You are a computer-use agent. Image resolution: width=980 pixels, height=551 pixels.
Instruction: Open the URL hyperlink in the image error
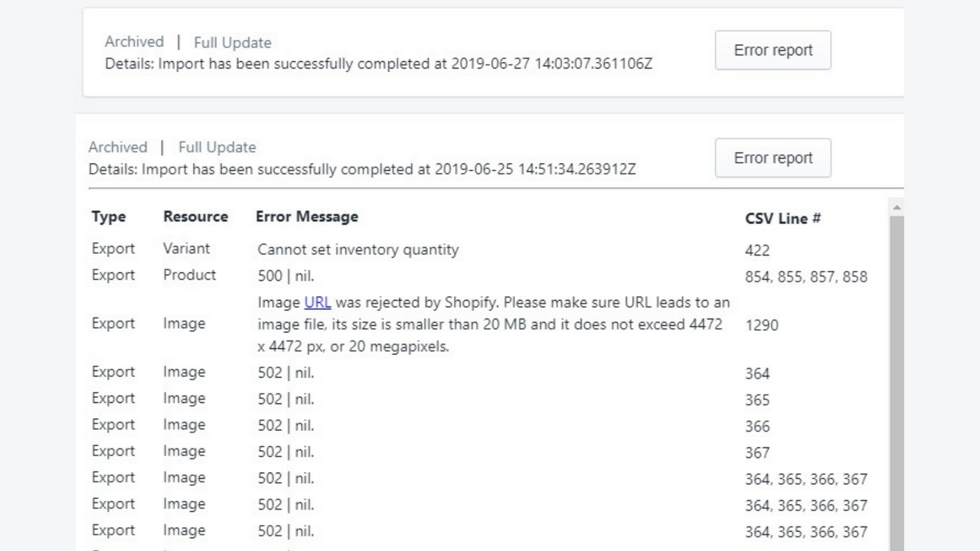click(317, 302)
